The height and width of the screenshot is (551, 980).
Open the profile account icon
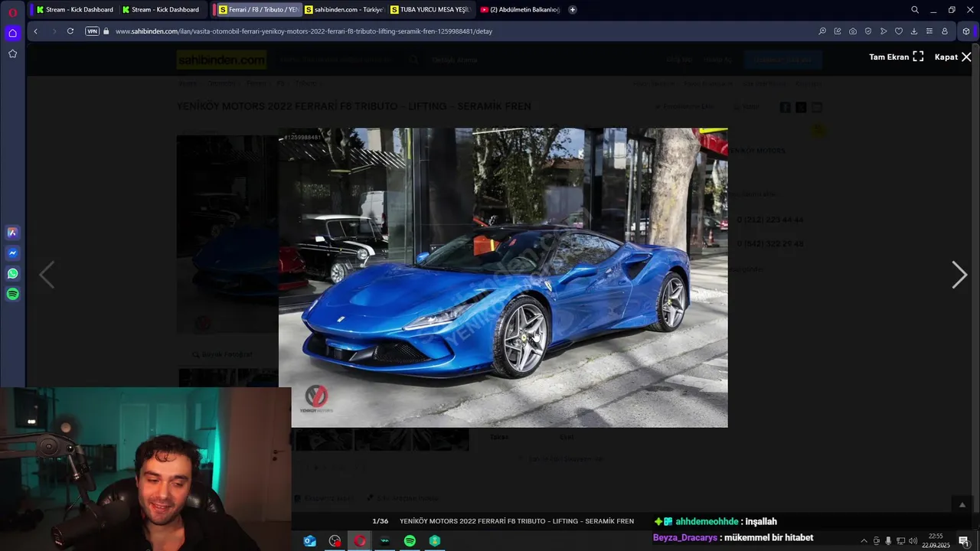[945, 31]
